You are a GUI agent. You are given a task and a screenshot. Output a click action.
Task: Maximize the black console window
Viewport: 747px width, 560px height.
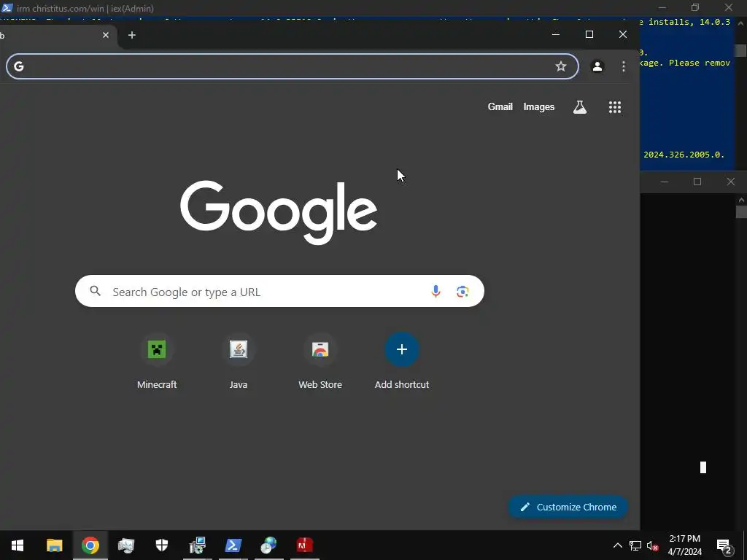tap(697, 182)
